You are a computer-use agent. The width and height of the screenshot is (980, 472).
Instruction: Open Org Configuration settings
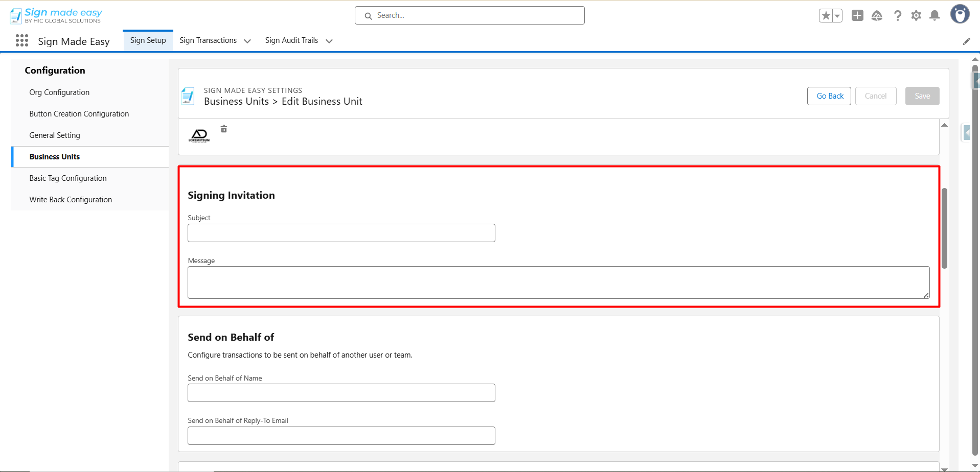pos(59,92)
